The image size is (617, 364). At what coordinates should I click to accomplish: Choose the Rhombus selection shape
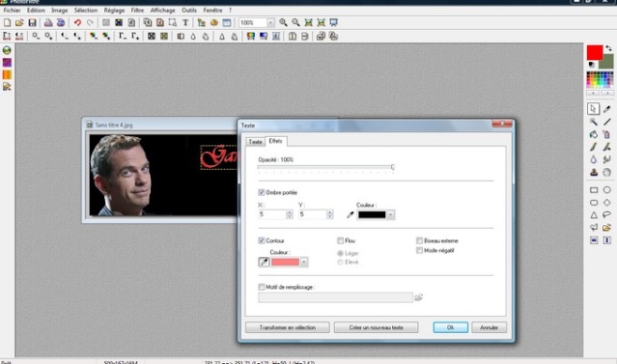pos(606,202)
